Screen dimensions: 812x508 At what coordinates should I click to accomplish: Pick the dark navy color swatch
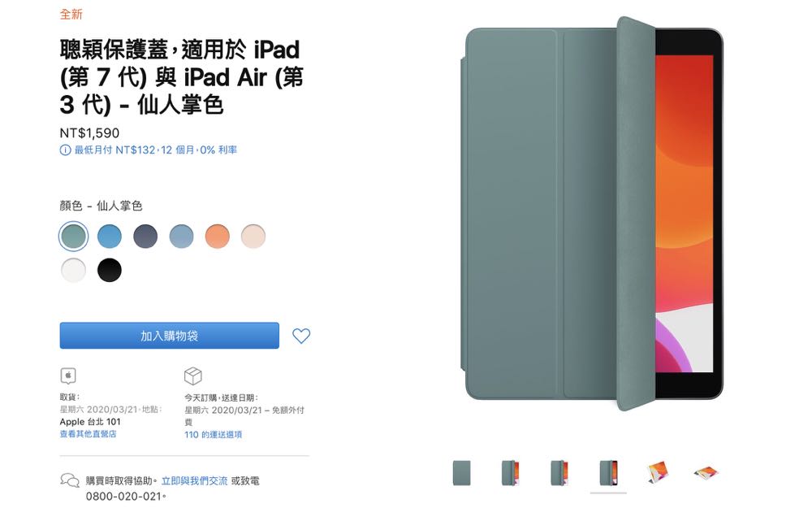pyautogui.click(x=145, y=237)
